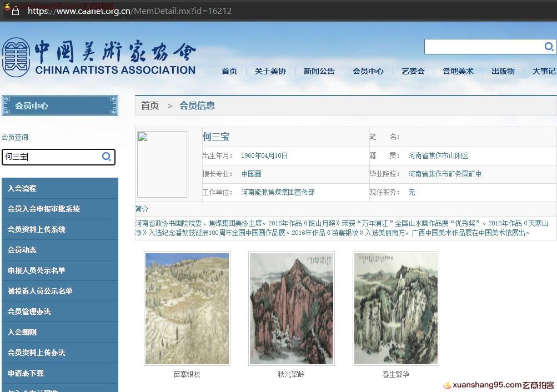Click the 河南能源焦煤集团宣传部 work unit value
This screenshot has height=392, width=557.
click(278, 193)
